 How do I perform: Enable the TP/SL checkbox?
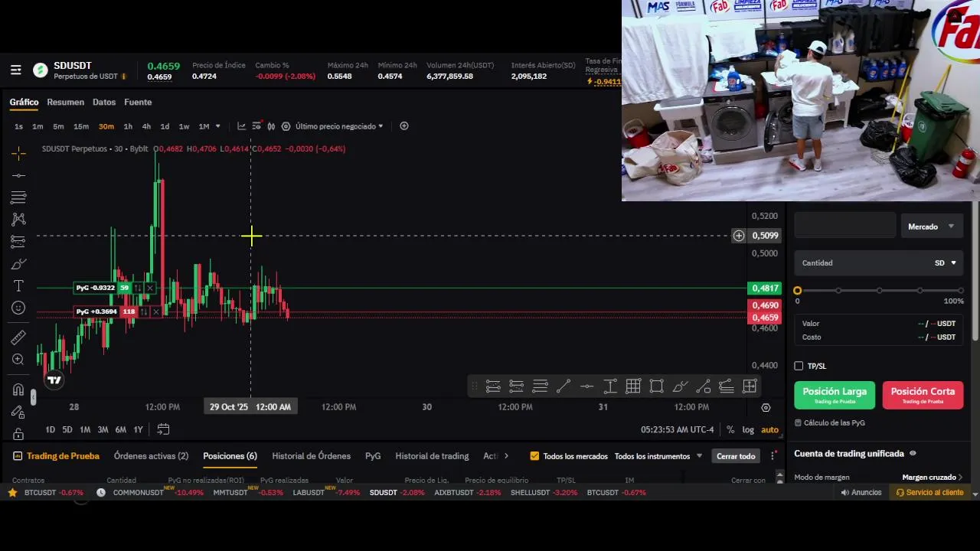(x=799, y=366)
